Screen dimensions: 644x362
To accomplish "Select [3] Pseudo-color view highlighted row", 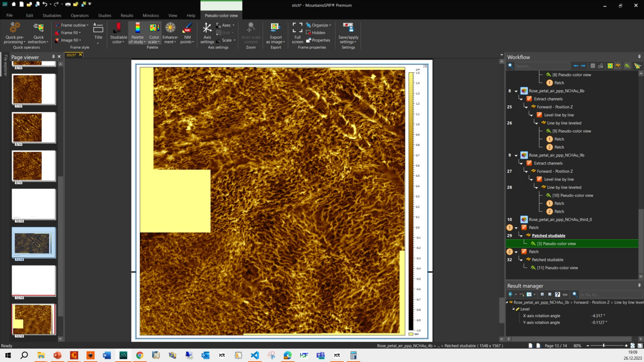I will (x=572, y=244).
